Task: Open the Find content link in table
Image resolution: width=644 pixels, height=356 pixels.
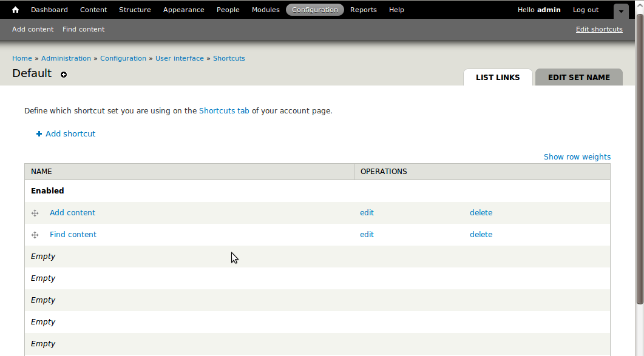Action: [x=73, y=235]
